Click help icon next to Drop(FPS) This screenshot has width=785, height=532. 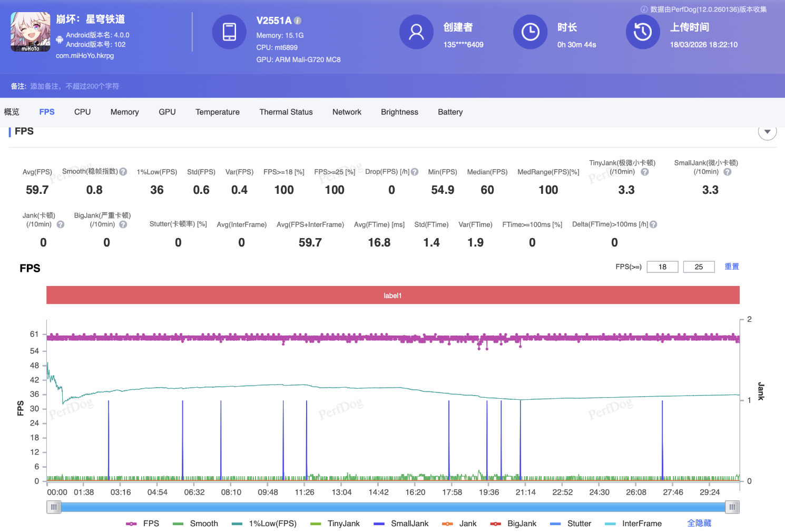(x=415, y=172)
